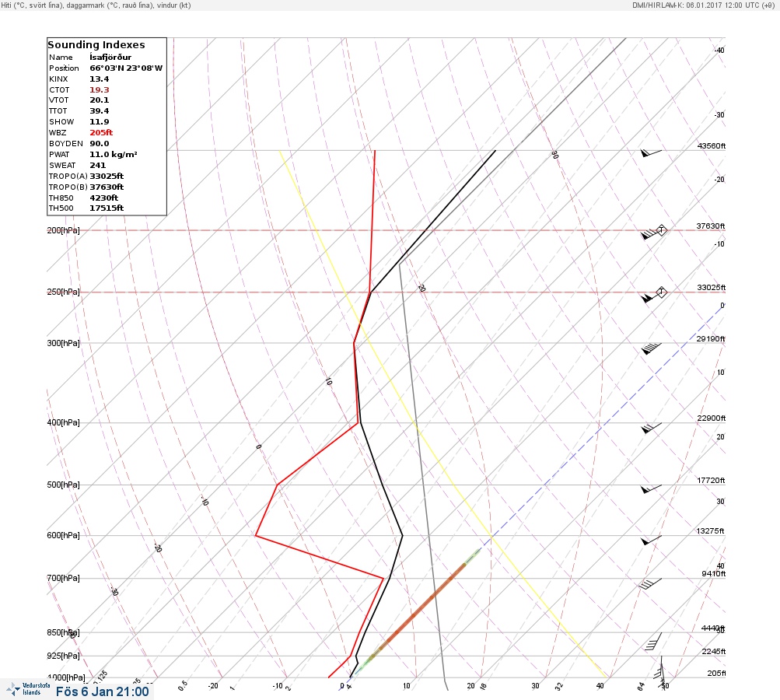Click the wind barb at 200 hPa level
Viewport: 780px width, 700px height.
pyautogui.click(x=650, y=233)
